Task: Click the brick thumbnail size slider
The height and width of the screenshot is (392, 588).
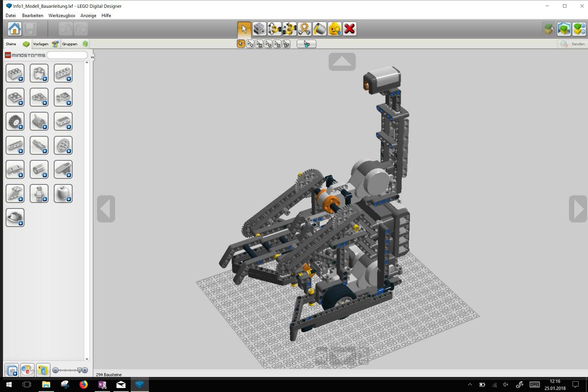Action: tap(70, 370)
